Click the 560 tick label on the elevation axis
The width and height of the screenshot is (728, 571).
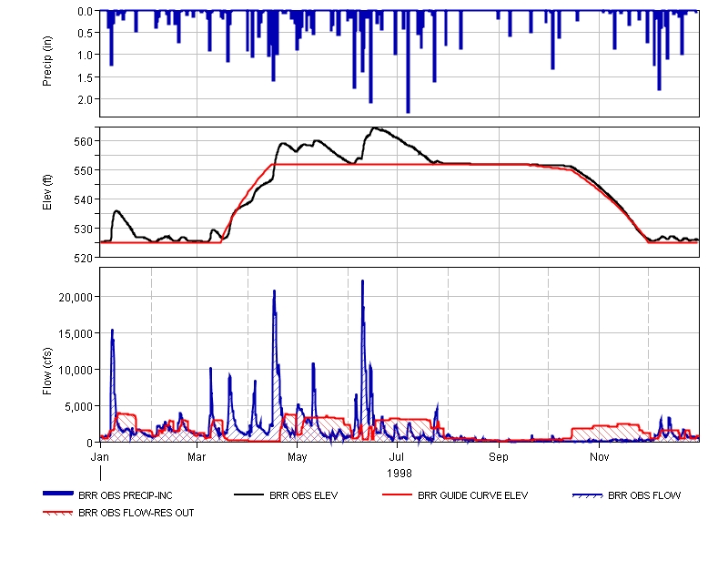pyautogui.click(x=84, y=141)
